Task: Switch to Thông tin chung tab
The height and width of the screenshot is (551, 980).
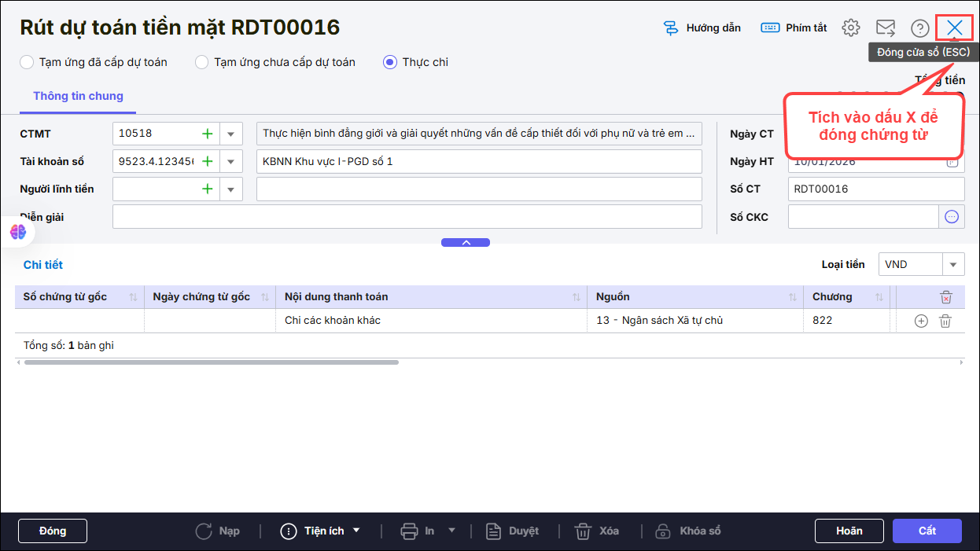Action: pyautogui.click(x=78, y=96)
